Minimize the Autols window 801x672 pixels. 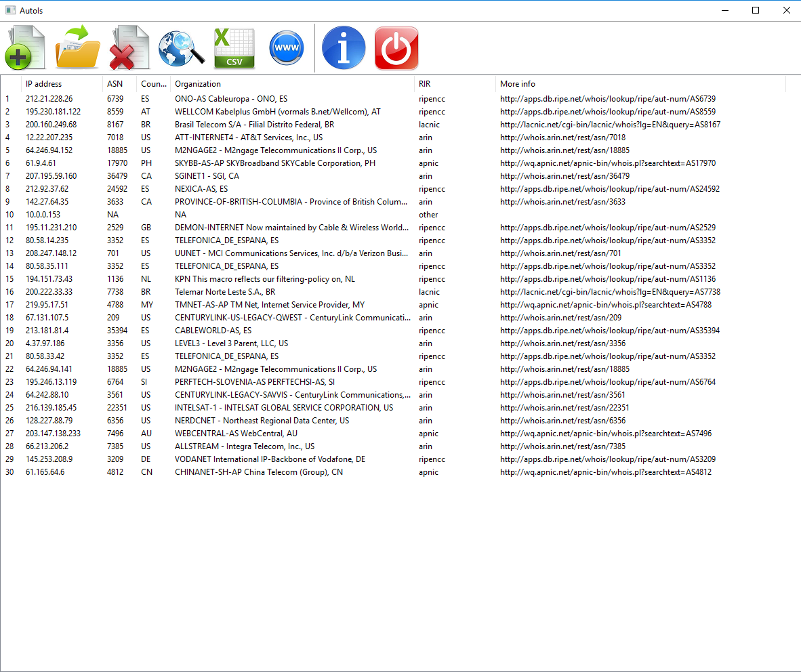click(x=725, y=10)
